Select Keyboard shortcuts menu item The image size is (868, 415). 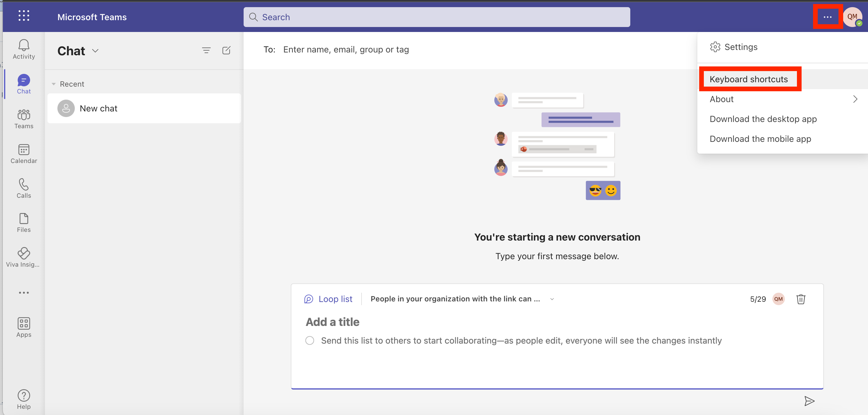[x=749, y=79]
